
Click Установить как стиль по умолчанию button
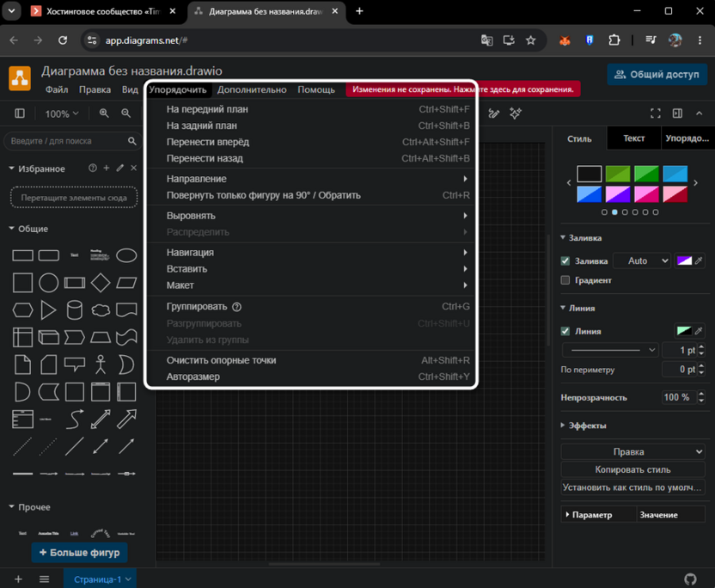coord(632,487)
